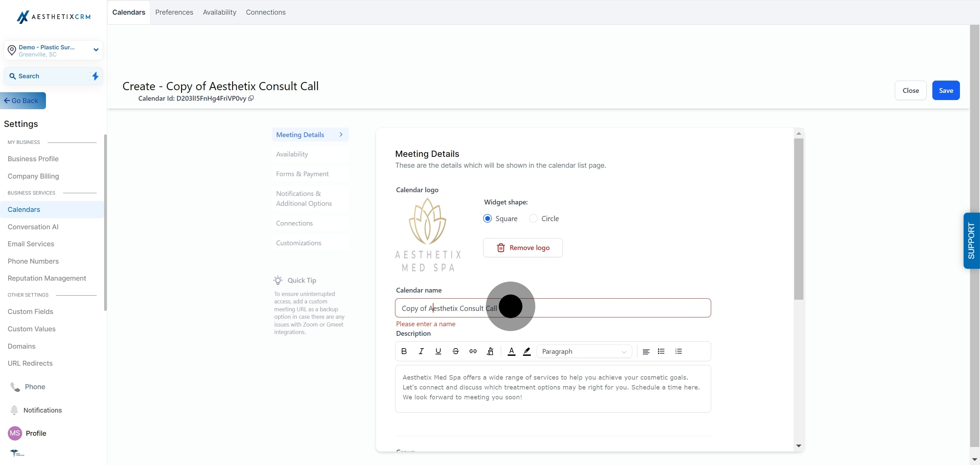Open the top Connections tab
The image size is (980, 465).
coord(265,12)
